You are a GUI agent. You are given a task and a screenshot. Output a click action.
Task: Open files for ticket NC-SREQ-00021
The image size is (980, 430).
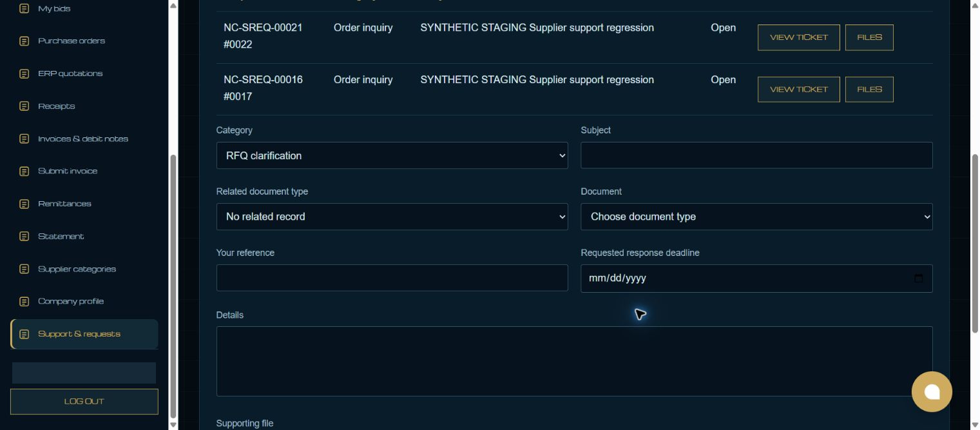[869, 37]
